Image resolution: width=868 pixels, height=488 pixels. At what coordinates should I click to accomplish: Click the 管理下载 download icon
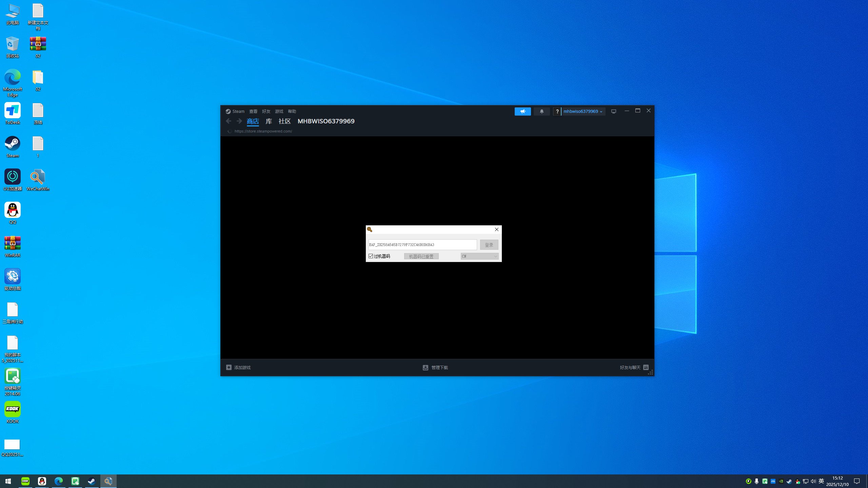[x=425, y=367]
